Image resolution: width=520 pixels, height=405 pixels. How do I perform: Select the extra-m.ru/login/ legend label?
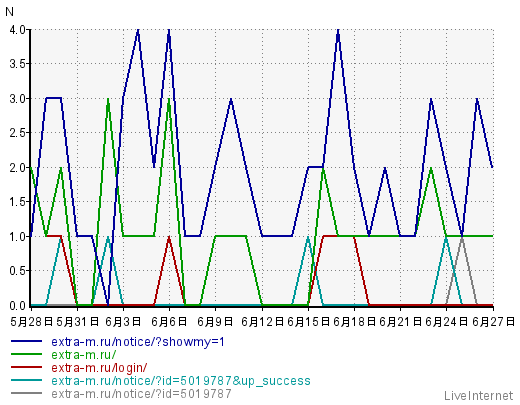point(99,368)
